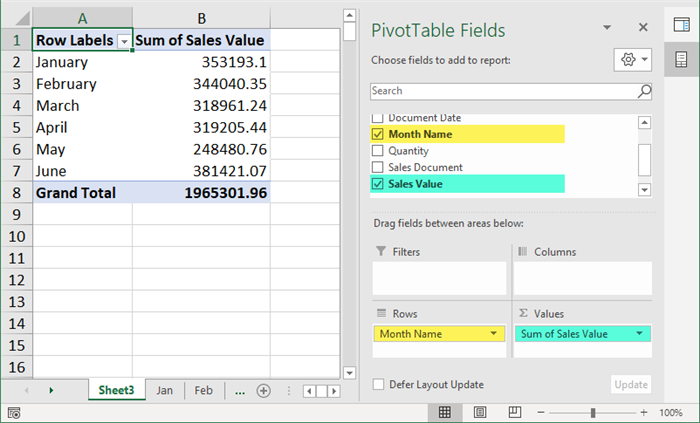This screenshot has height=423, width=700.
Task: Enable Defer Layout Update checkbox
Action: [x=378, y=384]
